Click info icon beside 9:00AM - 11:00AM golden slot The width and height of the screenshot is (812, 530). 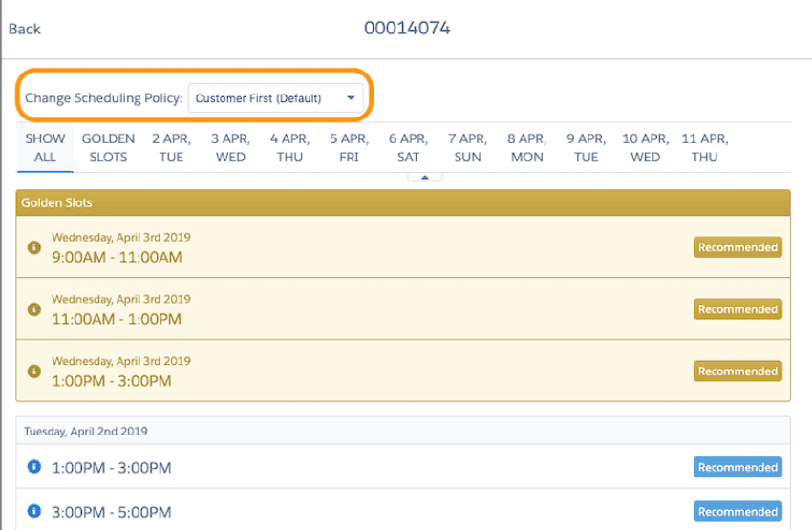[x=34, y=247]
